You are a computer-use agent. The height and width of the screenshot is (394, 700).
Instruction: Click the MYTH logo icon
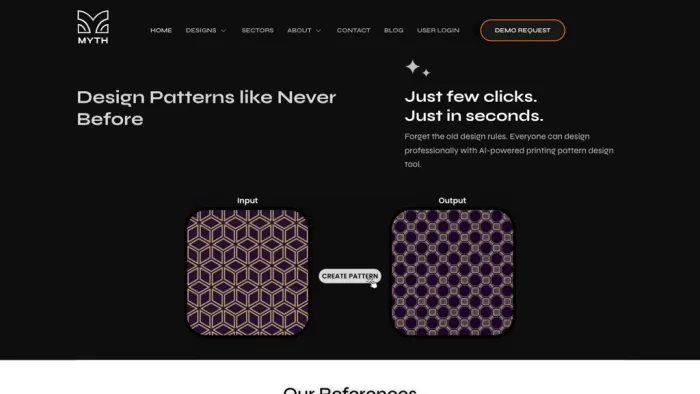click(93, 27)
